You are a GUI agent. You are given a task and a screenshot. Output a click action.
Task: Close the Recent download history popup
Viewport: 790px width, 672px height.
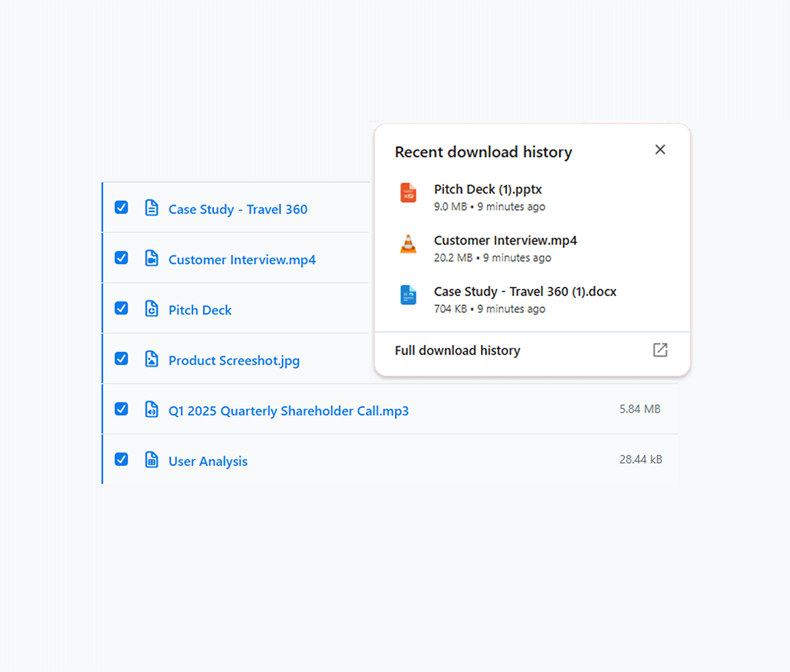(x=660, y=149)
